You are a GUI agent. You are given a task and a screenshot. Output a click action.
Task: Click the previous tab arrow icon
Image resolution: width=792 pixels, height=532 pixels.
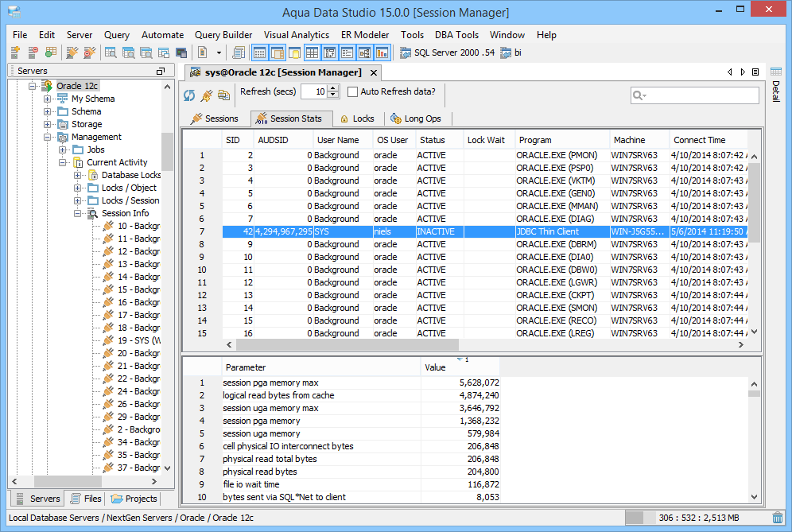click(x=729, y=72)
